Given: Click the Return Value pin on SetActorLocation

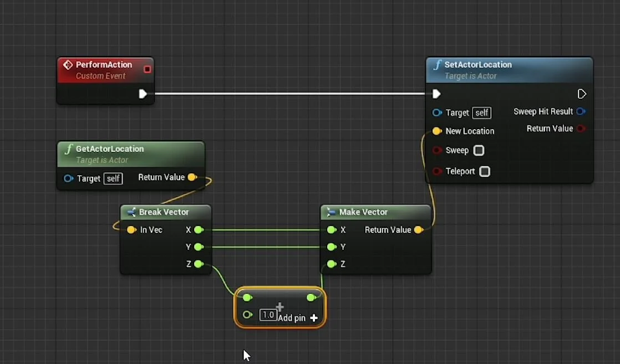Looking at the screenshot, I should [x=581, y=128].
